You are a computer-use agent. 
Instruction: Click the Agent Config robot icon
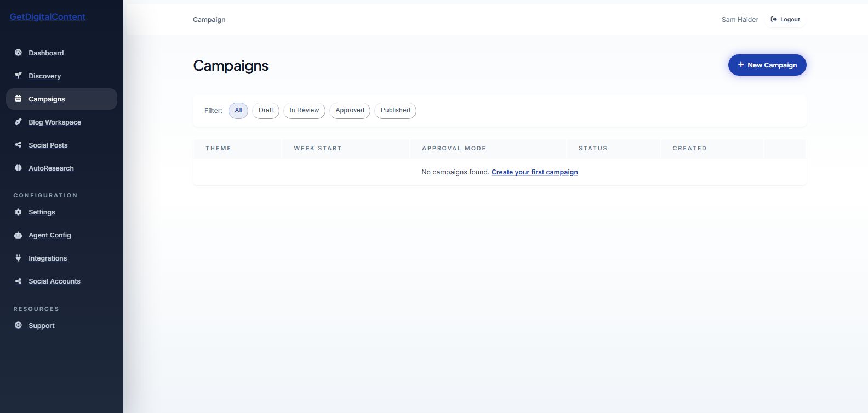(x=18, y=235)
